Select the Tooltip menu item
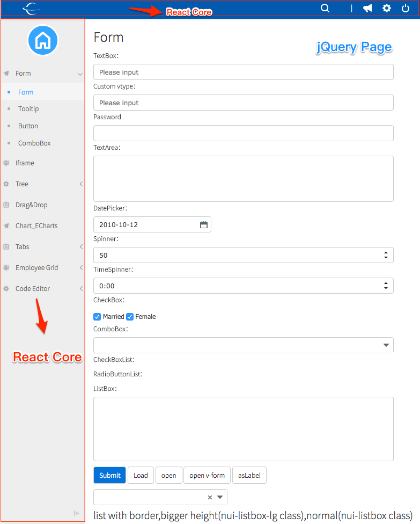This screenshot has width=420, height=524. click(x=28, y=109)
